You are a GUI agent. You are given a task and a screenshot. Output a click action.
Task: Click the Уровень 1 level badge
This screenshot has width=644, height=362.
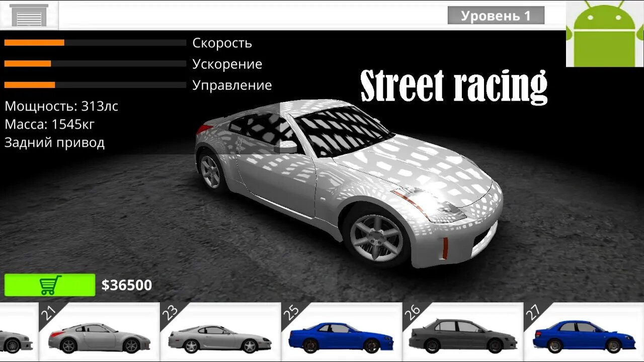pos(496,16)
